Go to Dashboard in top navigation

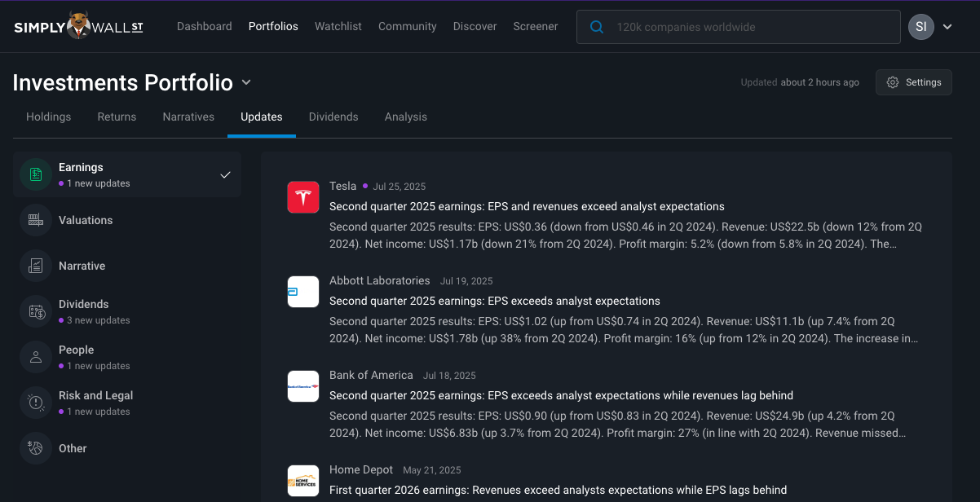coord(205,26)
